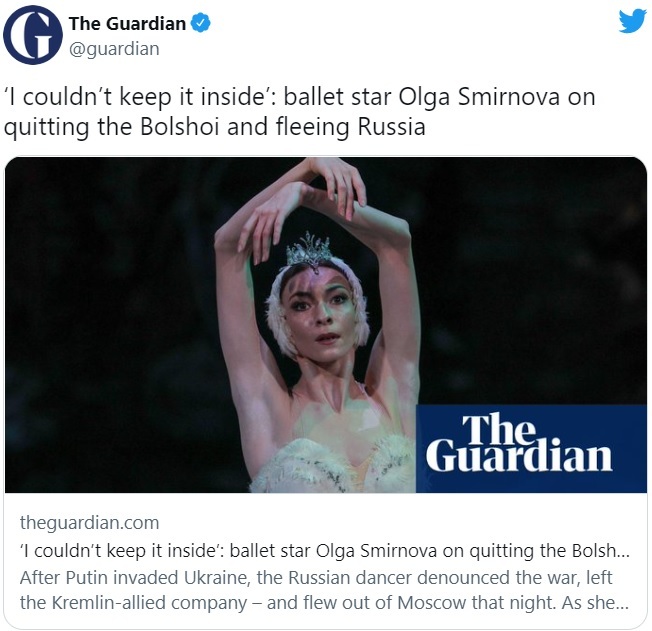Viewport: 652px width, 631px height.
Task: Open The Guardian display name
Action: 127,23
